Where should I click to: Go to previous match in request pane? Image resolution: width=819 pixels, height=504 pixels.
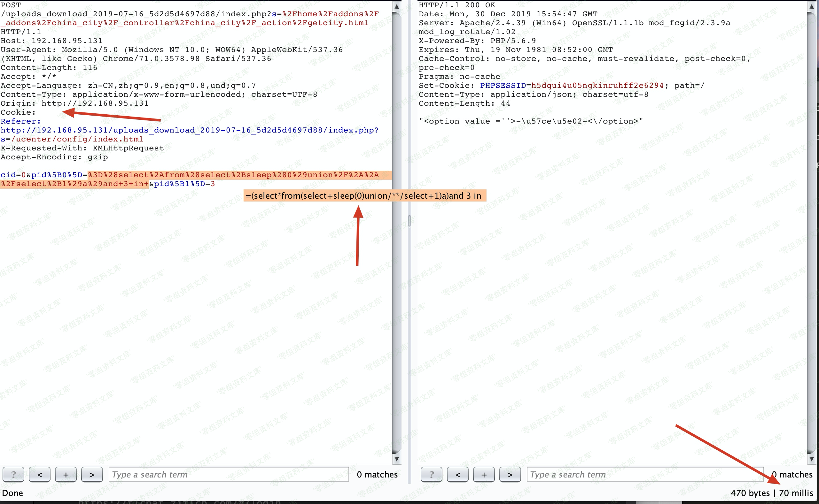coord(40,474)
